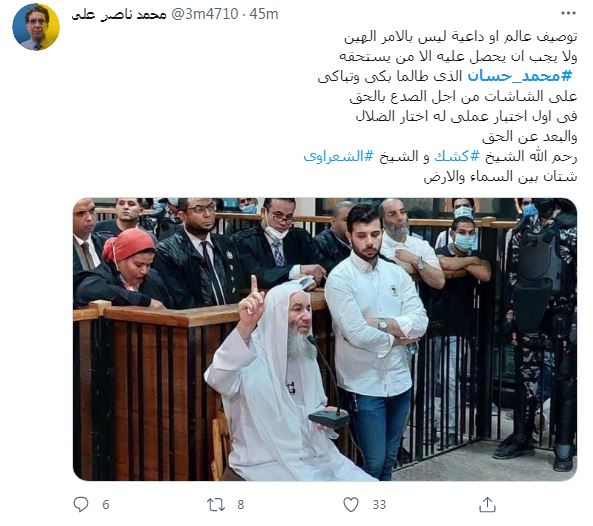Open the three-dot more options menu
The width and height of the screenshot is (593, 526).
(x=568, y=14)
